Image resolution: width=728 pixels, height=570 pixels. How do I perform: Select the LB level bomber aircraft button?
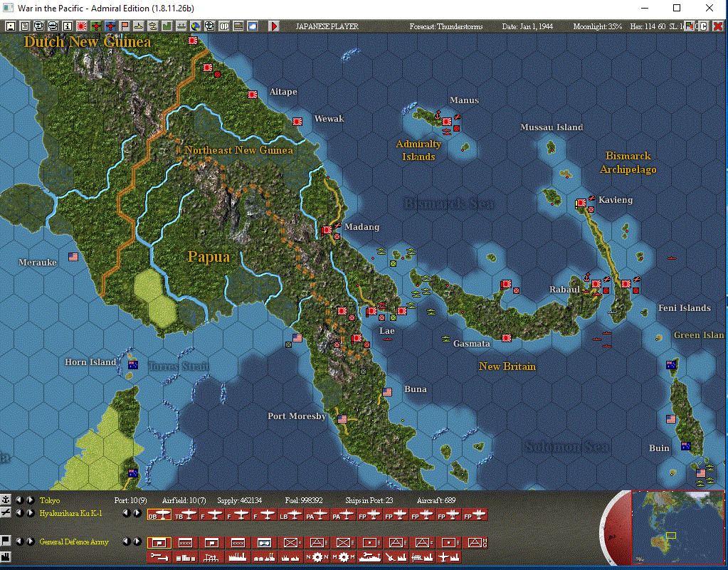[x=290, y=514]
